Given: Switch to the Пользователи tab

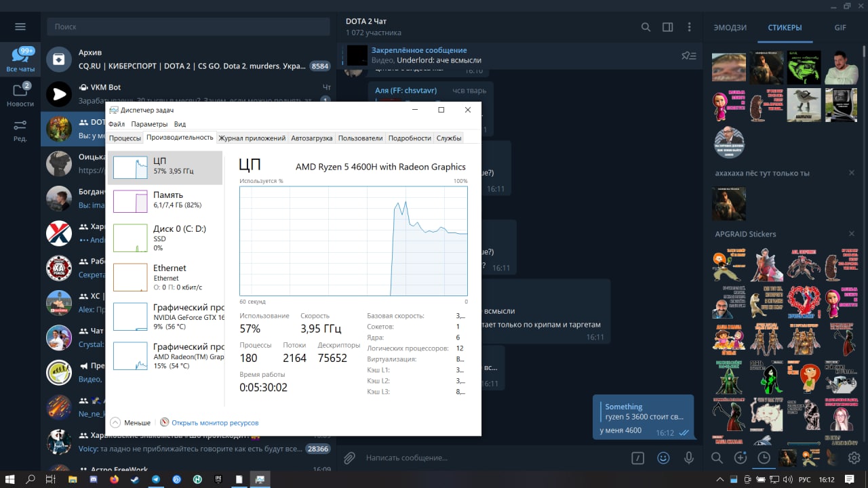Looking at the screenshot, I should [360, 138].
